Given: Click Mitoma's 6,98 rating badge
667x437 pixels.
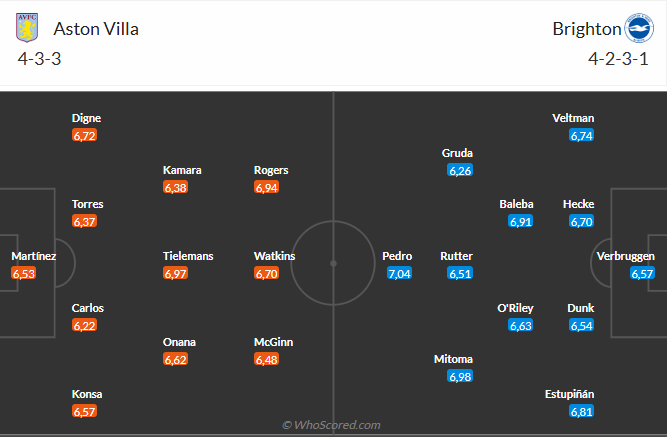Looking at the screenshot, I should (x=460, y=376).
